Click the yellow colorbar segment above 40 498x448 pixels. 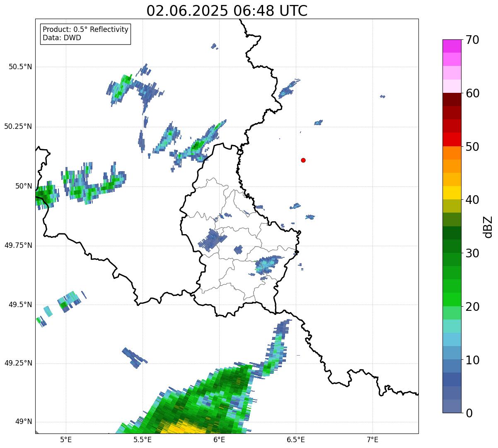click(x=452, y=193)
